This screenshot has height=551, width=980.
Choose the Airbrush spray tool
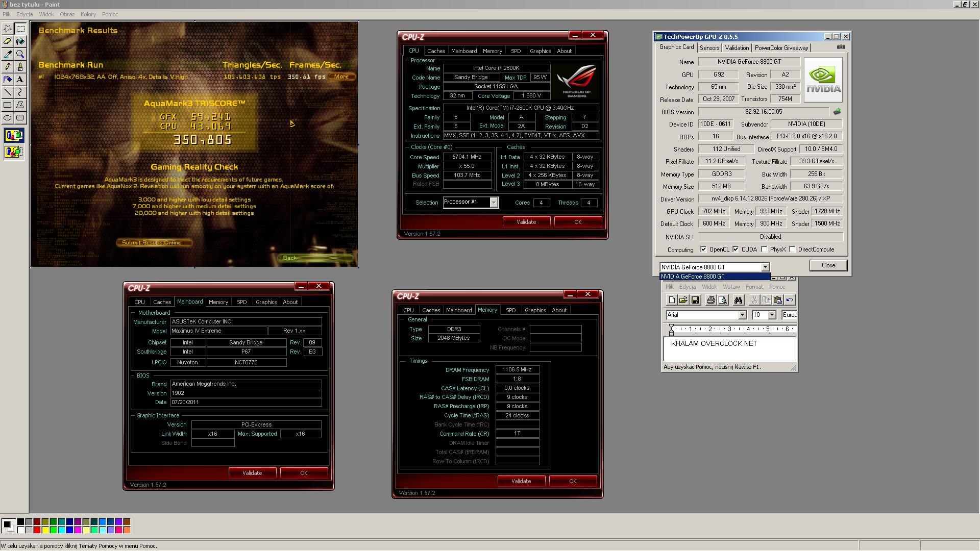pos(8,80)
